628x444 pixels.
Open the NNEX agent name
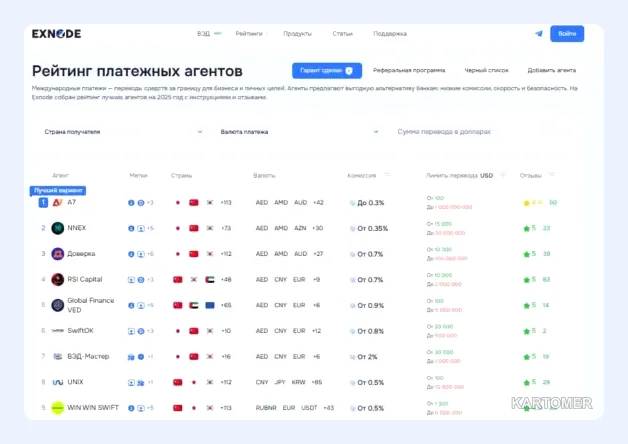(76, 228)
